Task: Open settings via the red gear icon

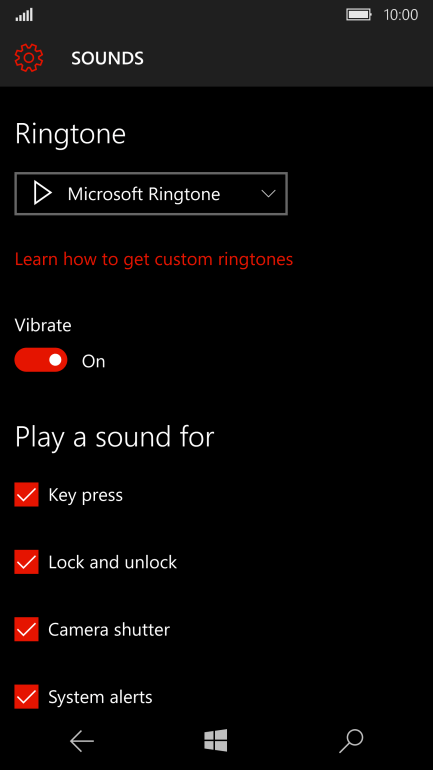Action: click(29, 58)
